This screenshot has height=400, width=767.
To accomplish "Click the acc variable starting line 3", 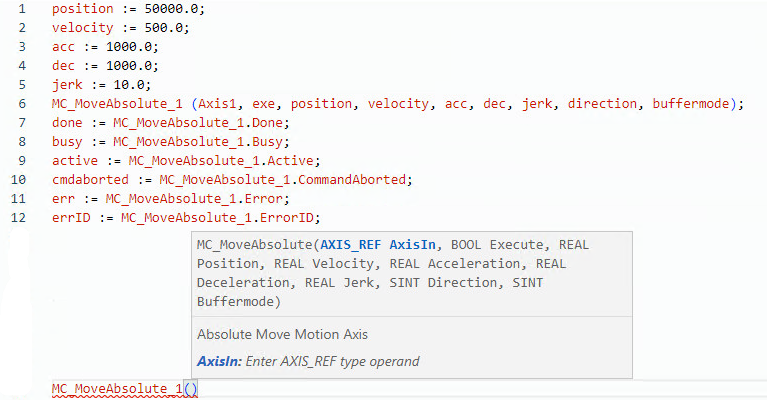I will pos(63,46).
